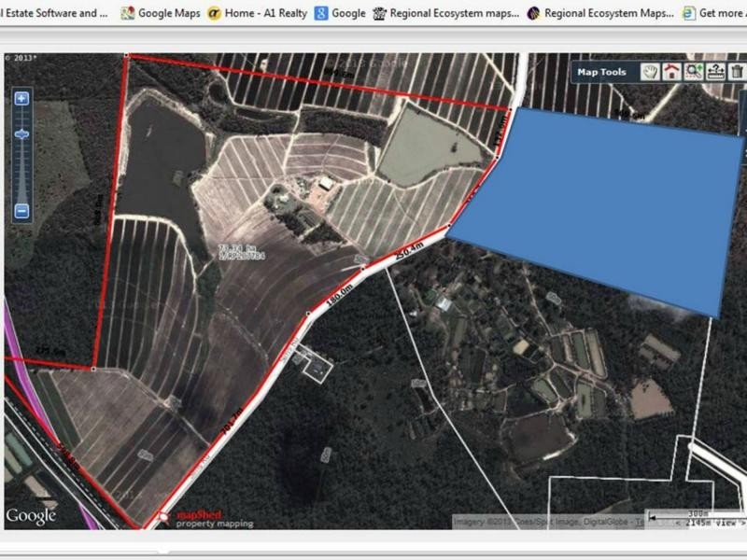
Task: Click the Google logo on map
Action: pyautogui.click(x=31, y=515)
